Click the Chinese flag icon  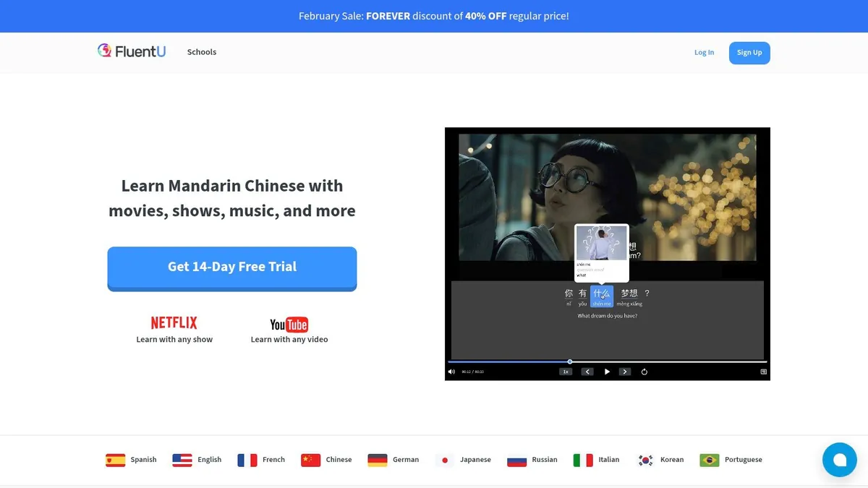click(x=311, y=460)
